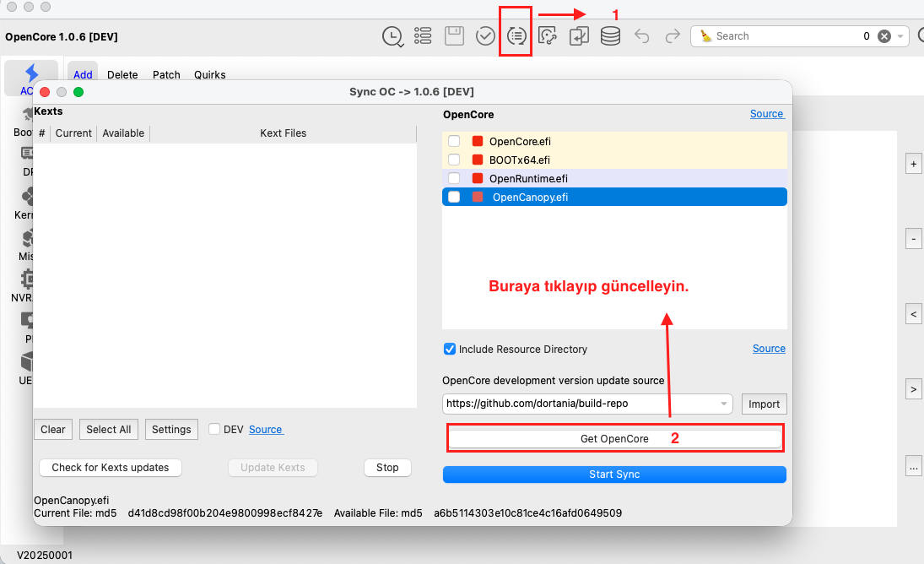Click the redo arrow icon
This screenshot has width=924, height=564.
(x=673, y=36)
